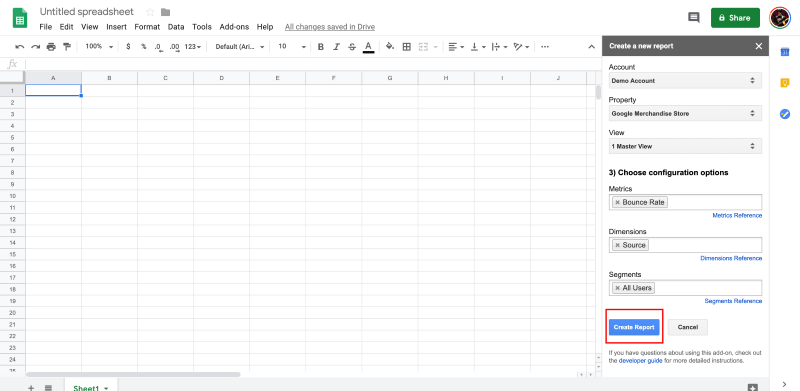Click the Google Sheets home logo
Viewport: 800px width, 391px height.
pos(20,19)
